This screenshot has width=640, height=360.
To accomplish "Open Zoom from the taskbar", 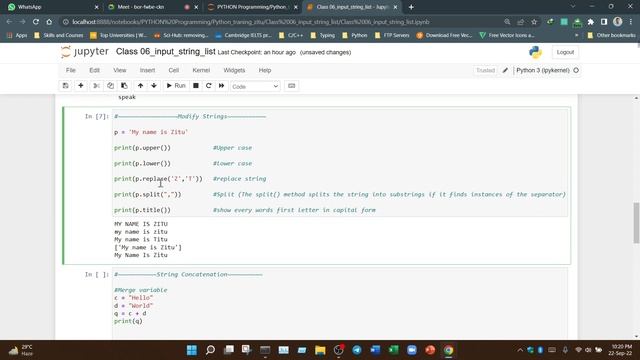I will click(x=412, y=350).
